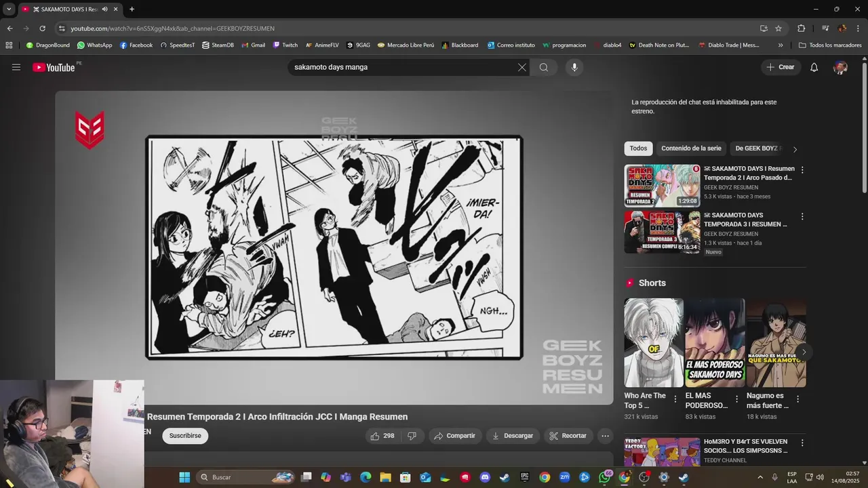
Task: Open GEEK BOYZ RESUMEN channel link under Temporada 3
Action: pyautogui.click(x=731, y=234)
